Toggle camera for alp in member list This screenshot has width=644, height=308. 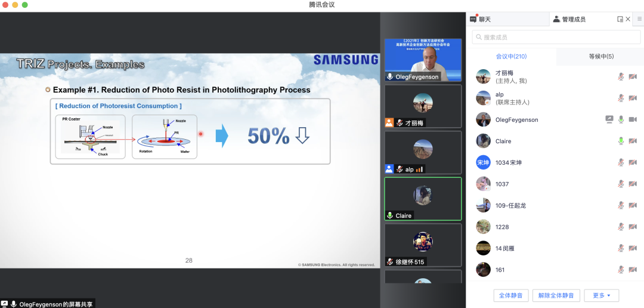(633, 98)
